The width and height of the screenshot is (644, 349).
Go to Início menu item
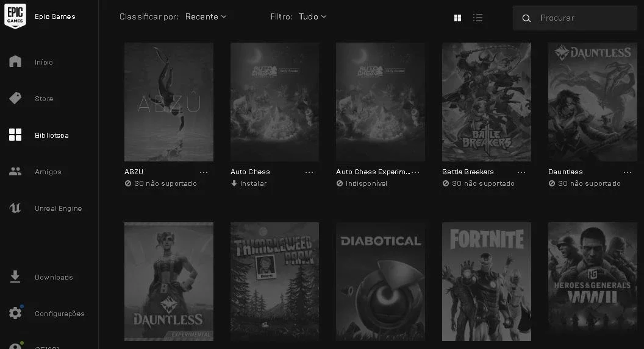coord(44,62)
